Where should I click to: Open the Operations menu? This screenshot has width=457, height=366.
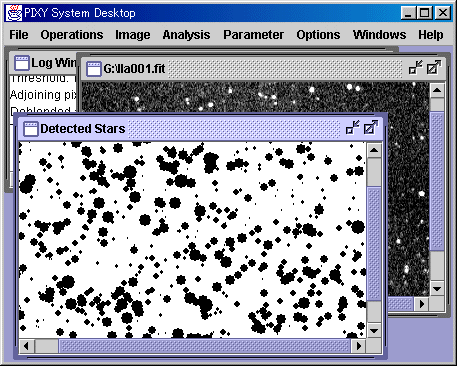(x=72, y=35)
